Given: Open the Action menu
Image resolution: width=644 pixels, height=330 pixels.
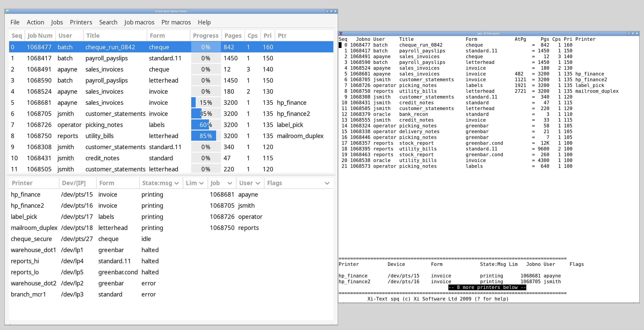Looking at the screenshot, I should [35, 22].
